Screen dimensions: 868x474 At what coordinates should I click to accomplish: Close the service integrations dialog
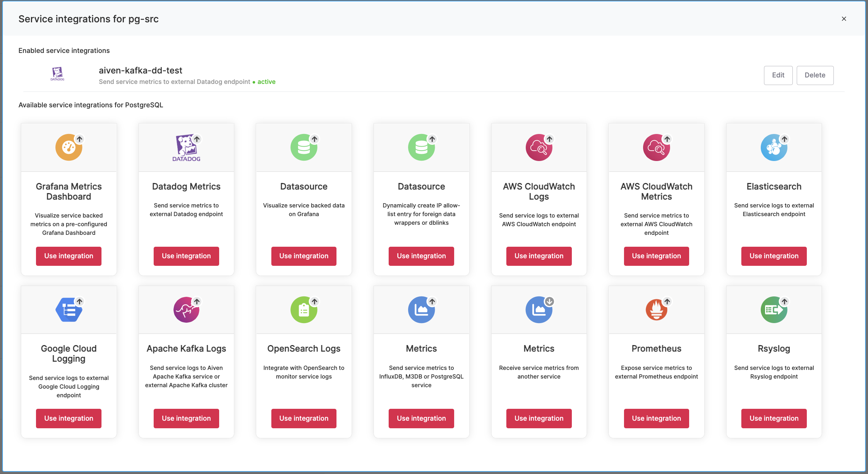click(x=844, y=19)
